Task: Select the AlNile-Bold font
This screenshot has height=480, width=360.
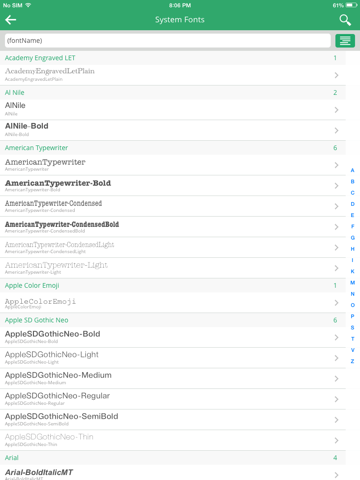Action: (173, 130)
